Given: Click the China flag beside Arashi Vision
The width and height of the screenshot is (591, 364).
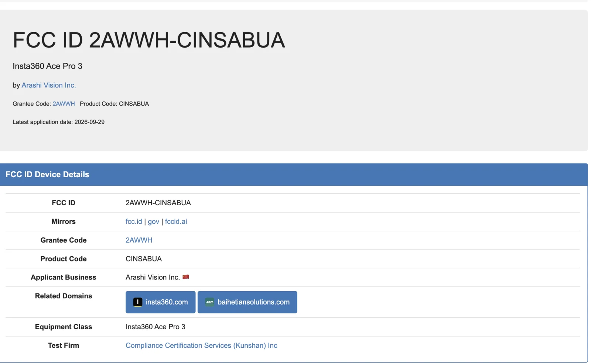Looking at the screenshot, I should pos(186,277).
